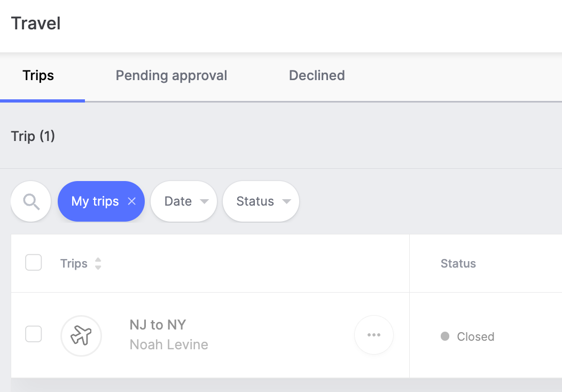Image resolution: width=562 pixels, height=392 pixels.
Task: Sort using the Trips column arrows
Action: pos(98,263)
